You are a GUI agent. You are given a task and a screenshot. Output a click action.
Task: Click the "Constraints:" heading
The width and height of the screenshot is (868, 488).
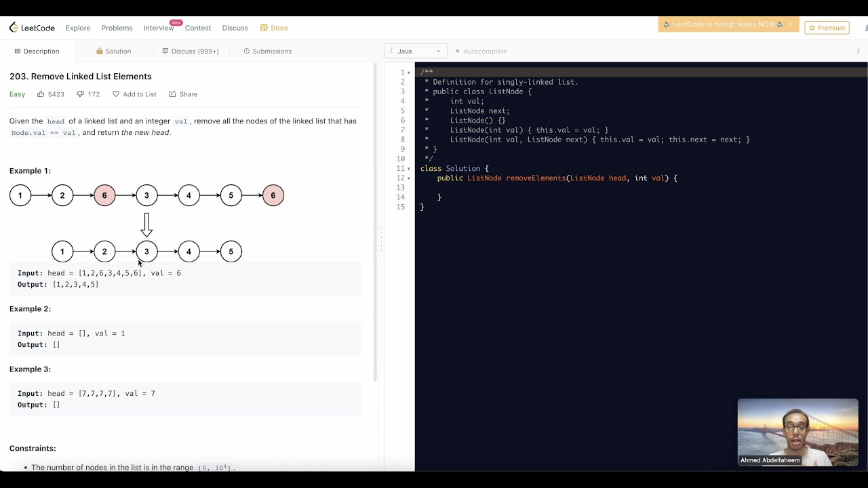tap(33, 449)
